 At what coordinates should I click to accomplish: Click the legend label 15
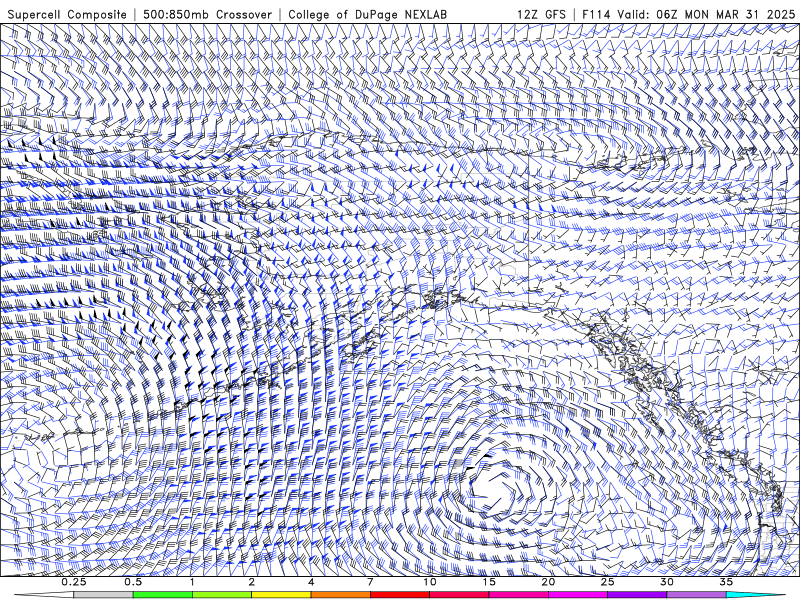pyautogui.click(x=489, y=582)
